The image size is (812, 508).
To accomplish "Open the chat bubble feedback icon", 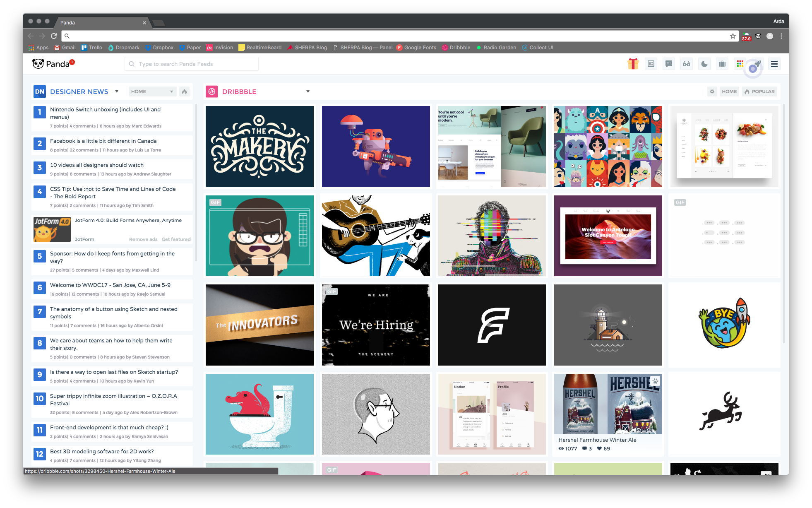I will coord(669,64).
